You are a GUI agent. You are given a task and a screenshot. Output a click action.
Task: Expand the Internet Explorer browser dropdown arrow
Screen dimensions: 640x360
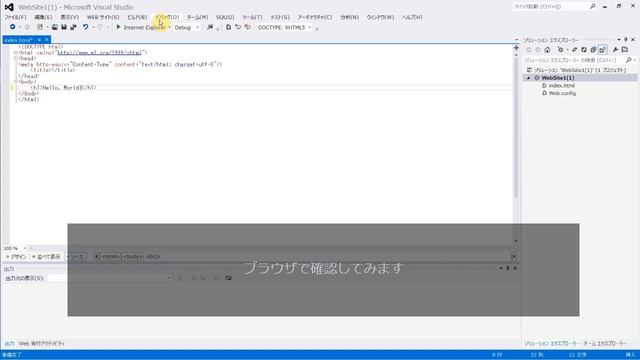tap(170, 27)
